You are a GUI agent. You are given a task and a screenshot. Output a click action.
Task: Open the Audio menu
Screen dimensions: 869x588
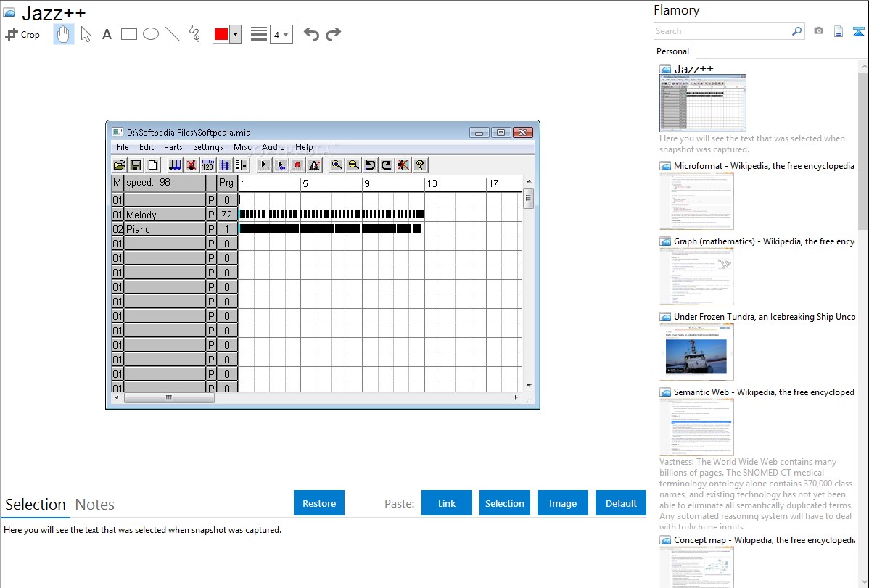(x=273, y=147)
